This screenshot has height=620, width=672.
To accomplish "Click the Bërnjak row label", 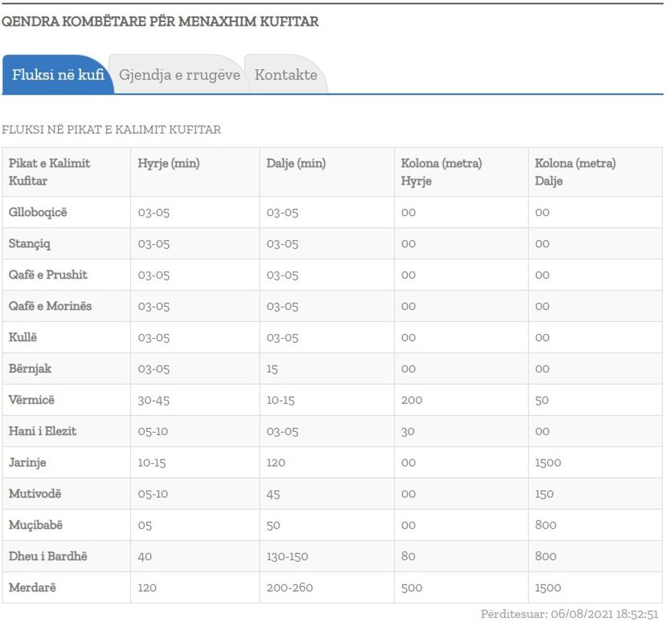I will pos(30,369).
